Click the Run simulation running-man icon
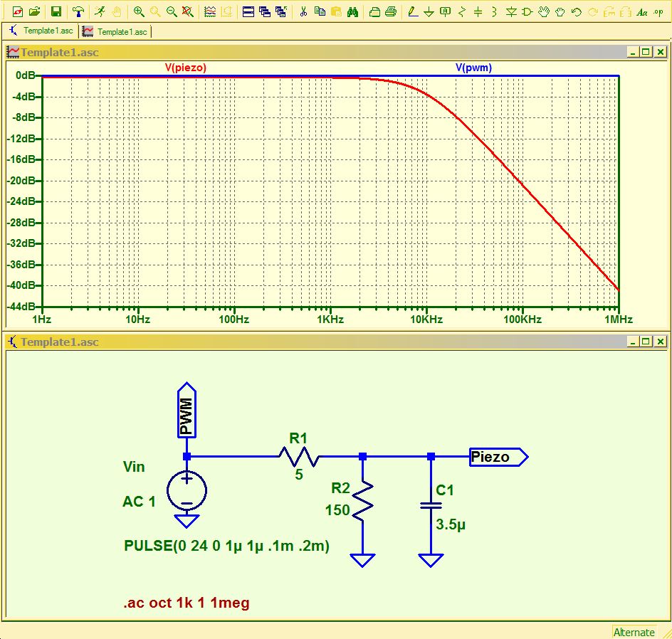 [x=100, y=11]
